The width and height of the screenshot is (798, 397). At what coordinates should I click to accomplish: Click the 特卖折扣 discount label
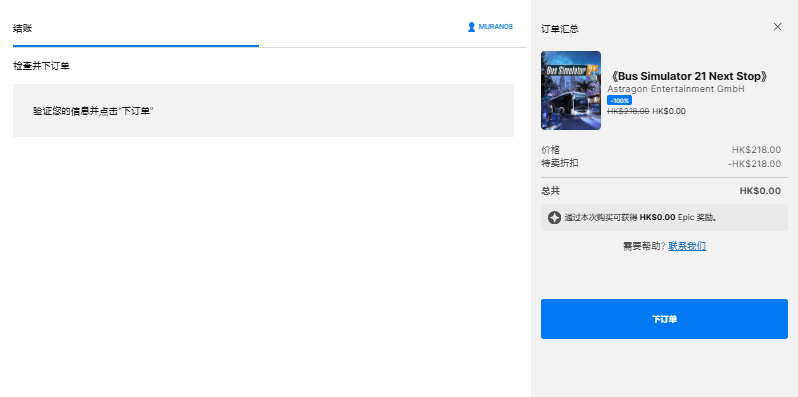coord(560,163)
